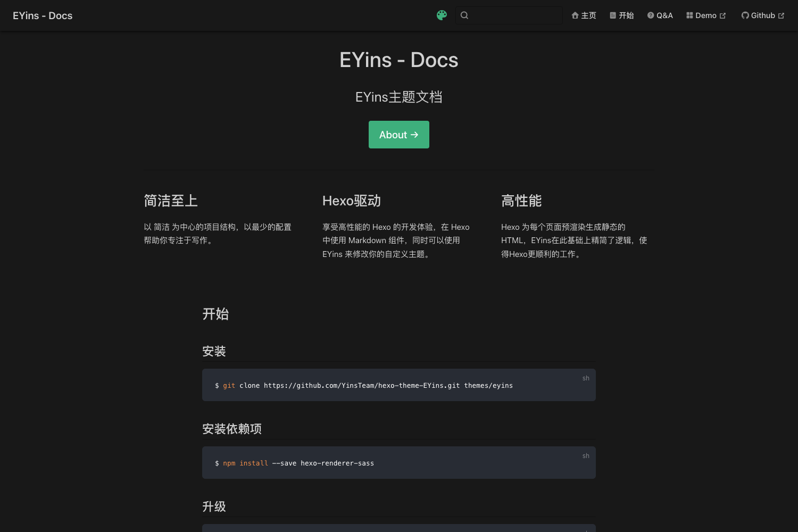Click the search magnifier icon
The width and height of the screenshot is (798, 532).
click(464, 15)
